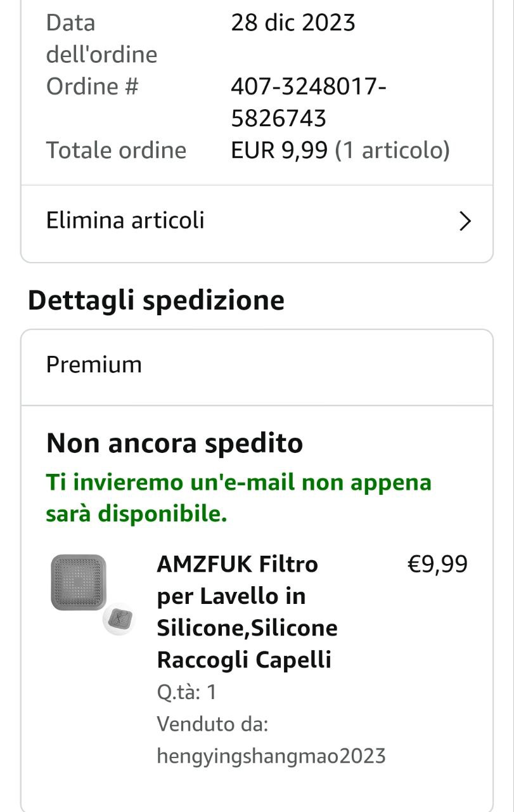Click the "Non ancora spedito" status heading
This screenshot has height=812, width=514.
click(x=174, y=443)
